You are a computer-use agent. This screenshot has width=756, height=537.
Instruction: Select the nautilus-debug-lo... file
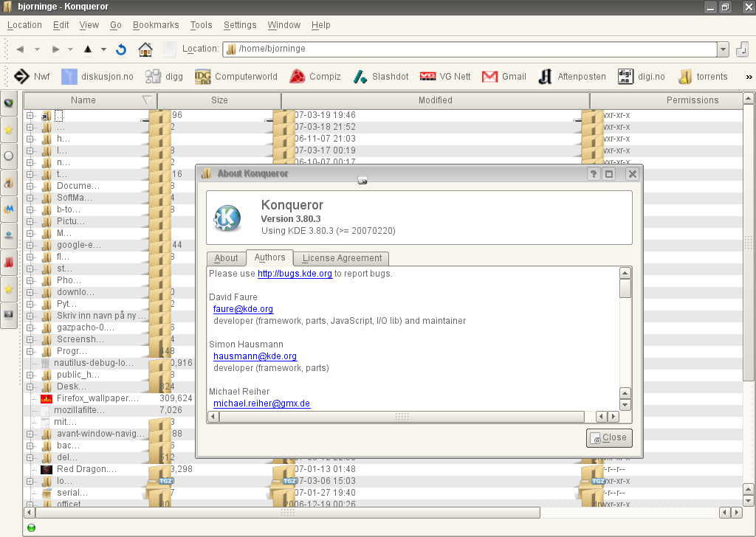(94, 363)
